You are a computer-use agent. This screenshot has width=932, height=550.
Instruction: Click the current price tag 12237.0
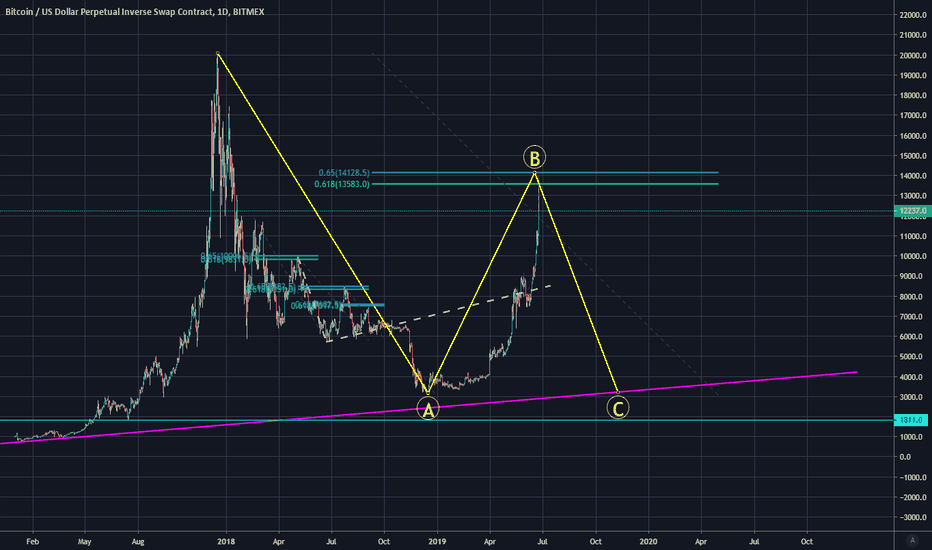[x=912, y=211]
